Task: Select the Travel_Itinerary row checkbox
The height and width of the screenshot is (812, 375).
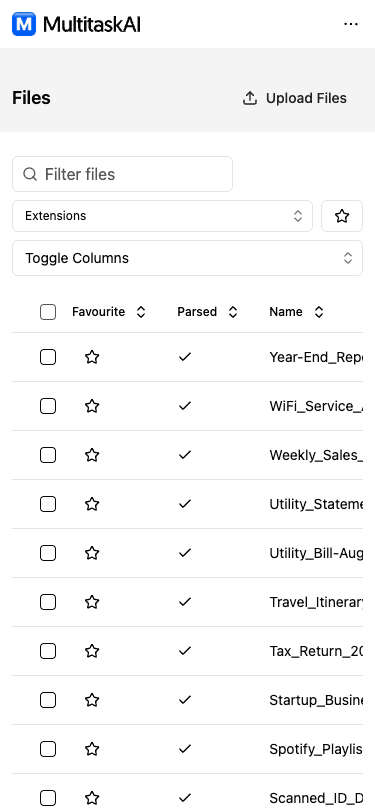Action: (x=48, y=602)
